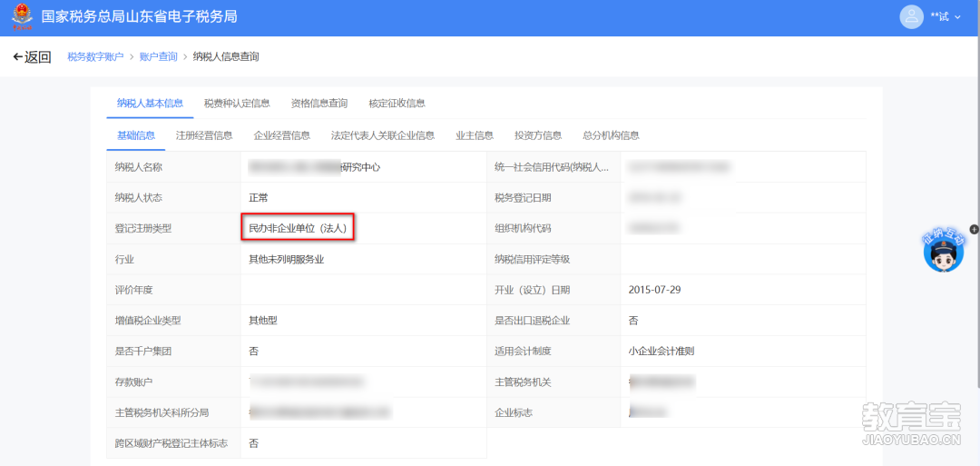The height and width of the screenshot is (466, 980).
Task: Open 法定代表人关联企业信息 sub-tab
Action: [383, 135]
